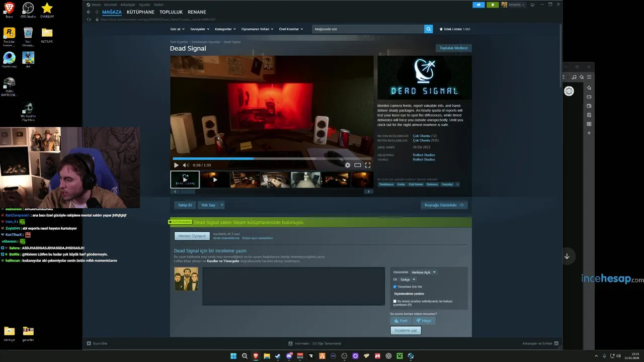Viewport: 644px width, 362px height.
Task: Open the OBS Studio desktop icon
Action: [28, 10]
